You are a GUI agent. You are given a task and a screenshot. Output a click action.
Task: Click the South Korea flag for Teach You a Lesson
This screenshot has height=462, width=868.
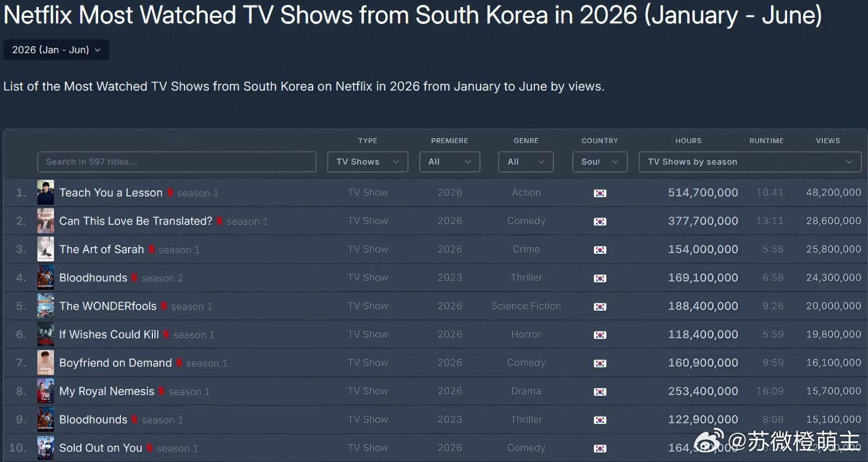click(x=600, y=193)
